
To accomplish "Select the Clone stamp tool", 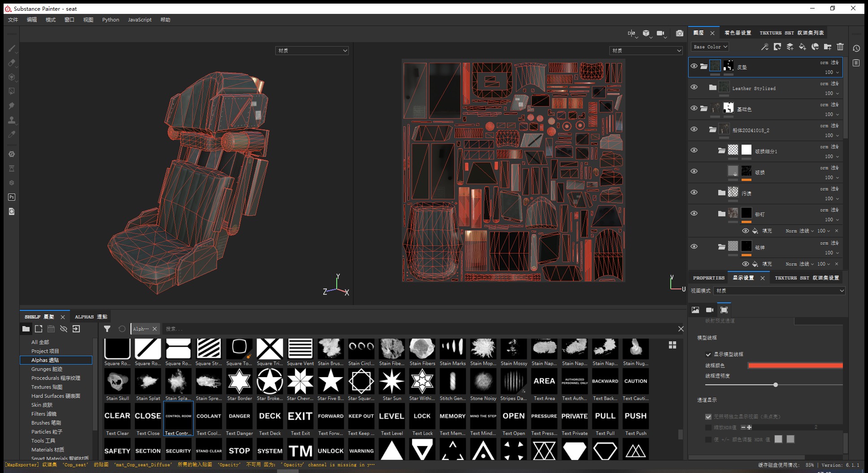I will point(12,120).
